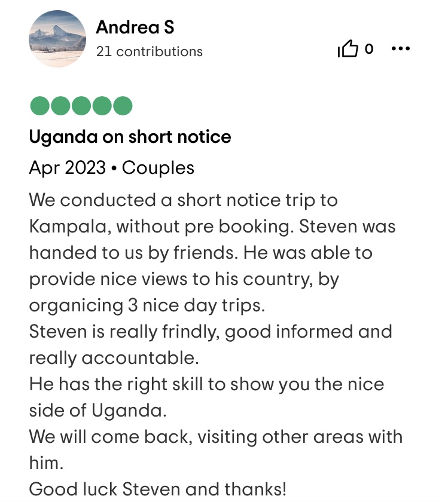Click the closing line "Good luck Steven and thanks!"
Screen dimensions: 448x502
[x=158, y=489]
